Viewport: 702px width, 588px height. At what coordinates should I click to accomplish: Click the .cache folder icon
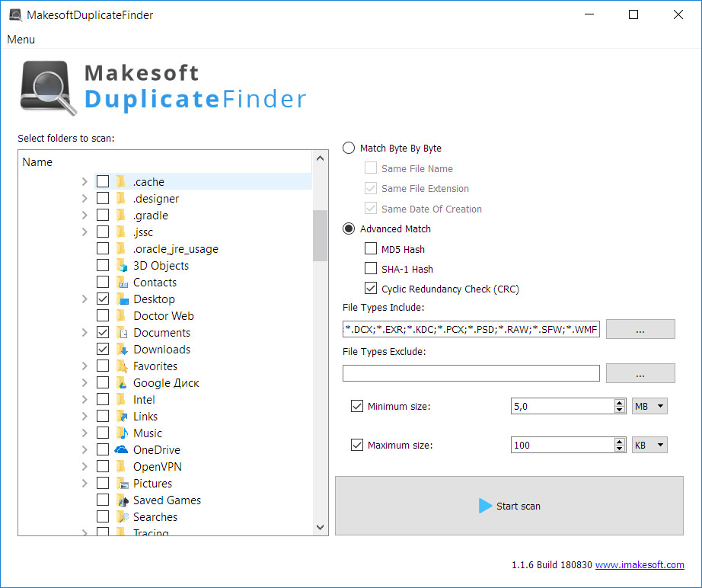pyautogui.click(x=120, y=182)
